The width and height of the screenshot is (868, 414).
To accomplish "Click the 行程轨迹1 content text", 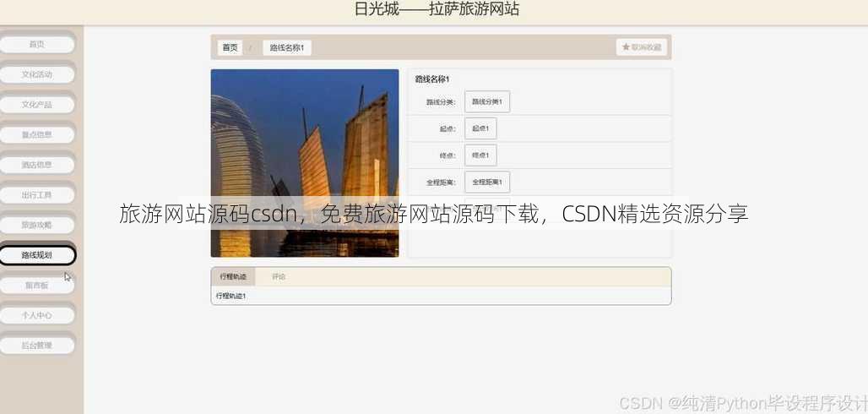I will (231, 296).
